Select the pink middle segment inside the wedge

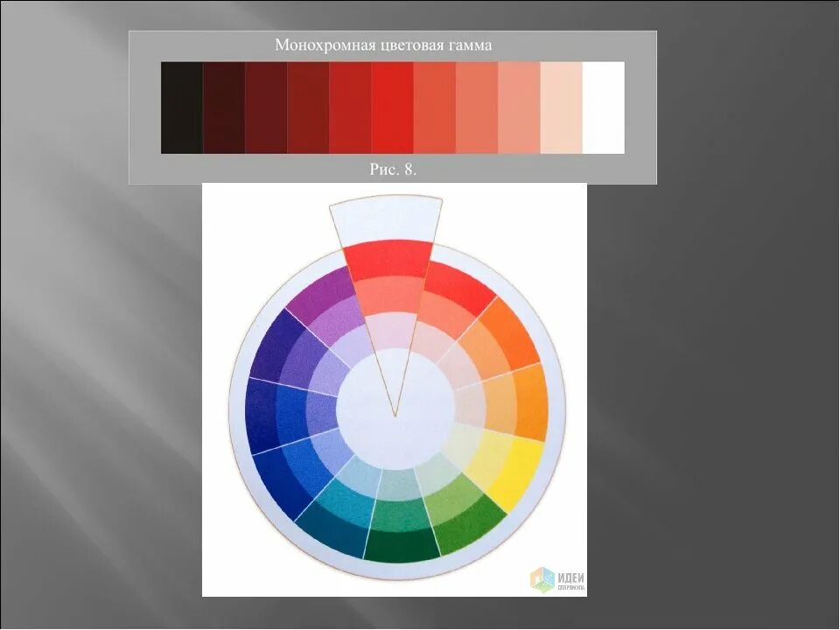click(390, 297)
